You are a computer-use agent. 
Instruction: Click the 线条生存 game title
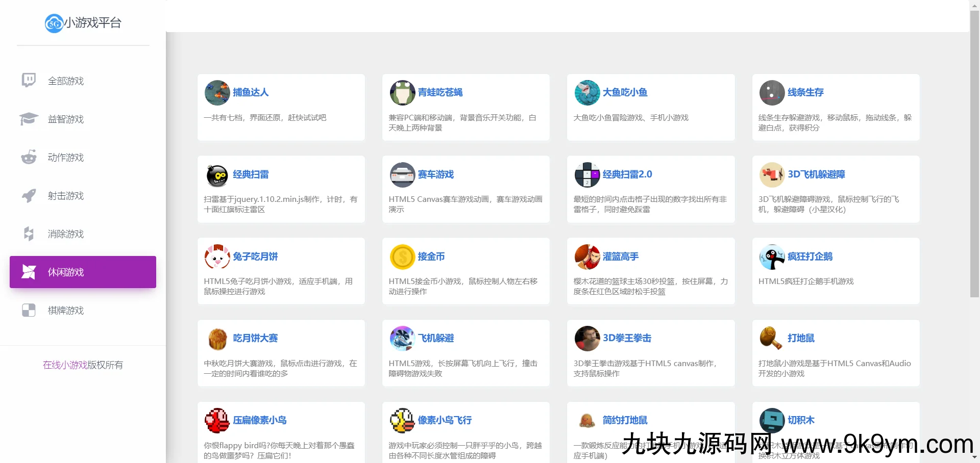(x=805, y=92)
